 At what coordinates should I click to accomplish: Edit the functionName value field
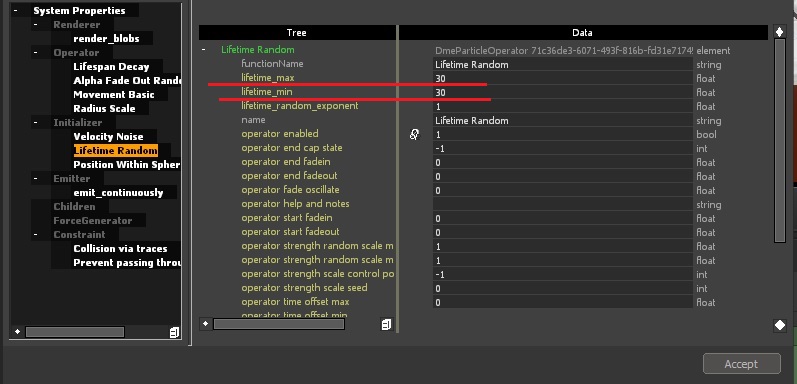point(563,65)
